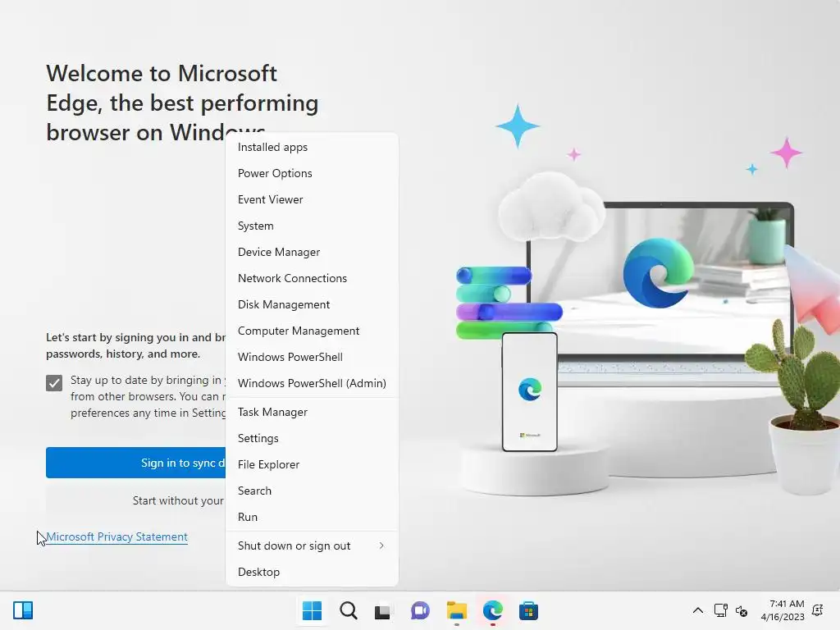Open taskbar Search magnifier icon

pyautogui.click(x=348, y=610)
